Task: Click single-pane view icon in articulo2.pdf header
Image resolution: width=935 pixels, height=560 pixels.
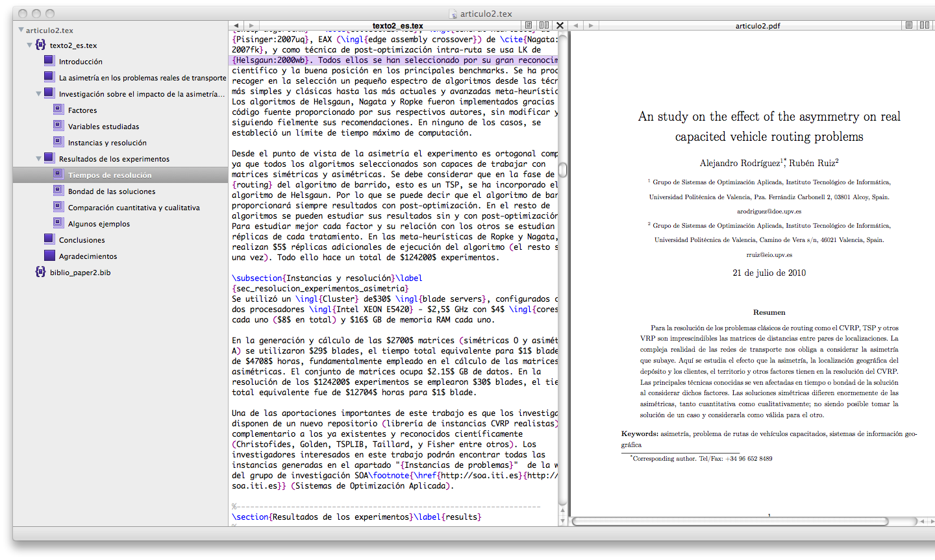Action: point(908,26)
